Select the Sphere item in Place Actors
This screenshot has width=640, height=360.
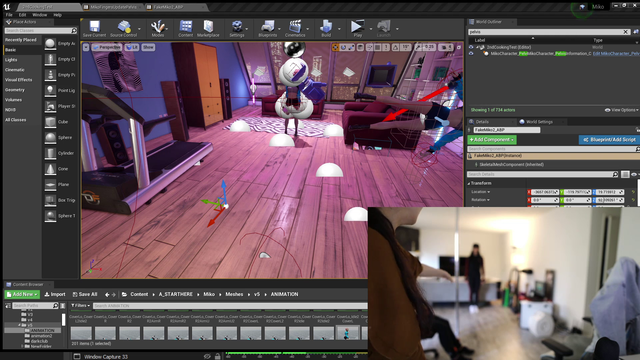60,138
